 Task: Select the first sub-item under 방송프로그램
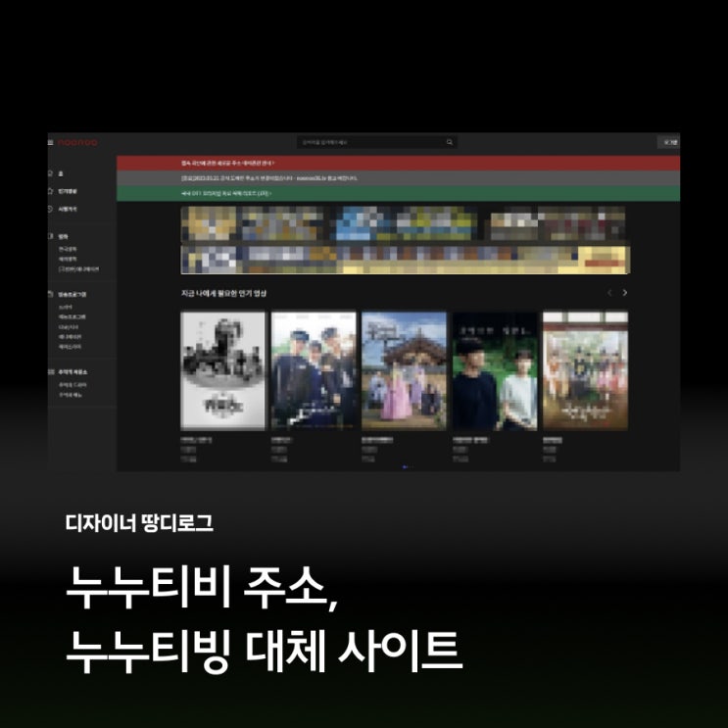[x=66, y=308]
